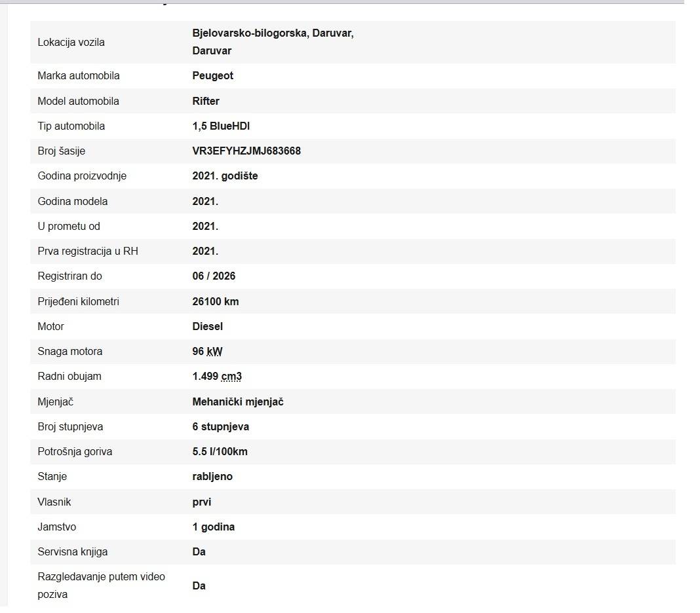
Task: Click the 26100 km mileage value
Action: point(216,302)
